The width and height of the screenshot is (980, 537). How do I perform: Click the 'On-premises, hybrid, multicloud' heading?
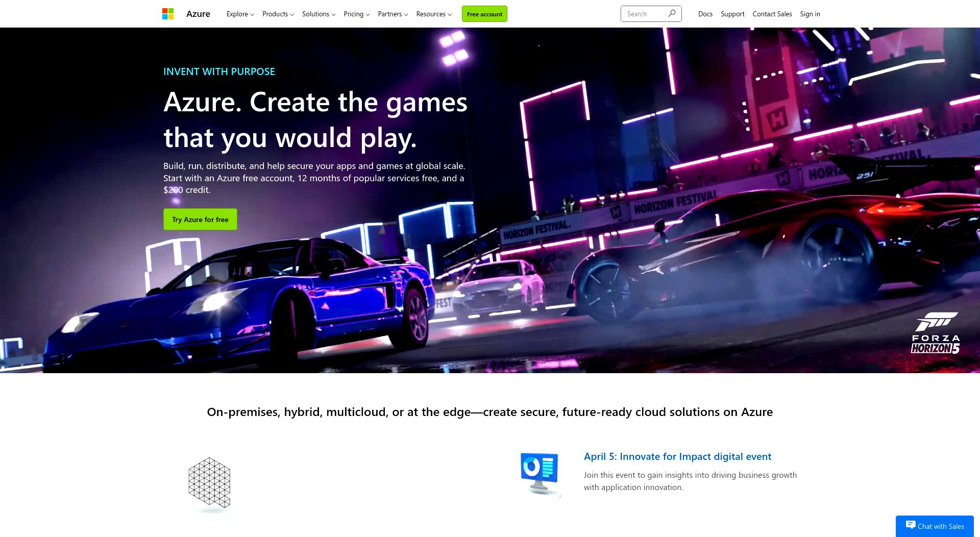[490, 412]
